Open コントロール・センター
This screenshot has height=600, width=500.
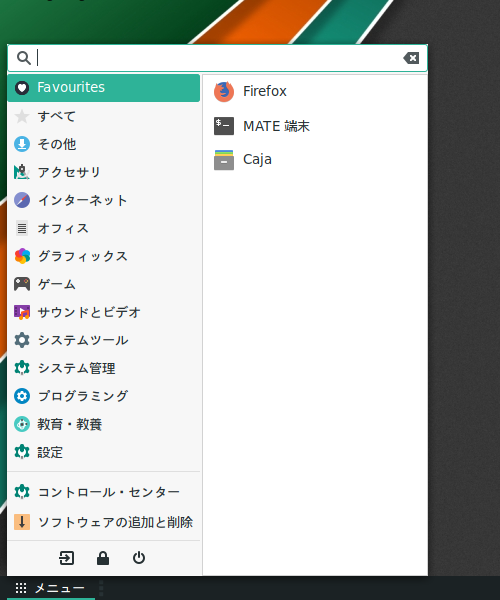[x=104, y=492]
